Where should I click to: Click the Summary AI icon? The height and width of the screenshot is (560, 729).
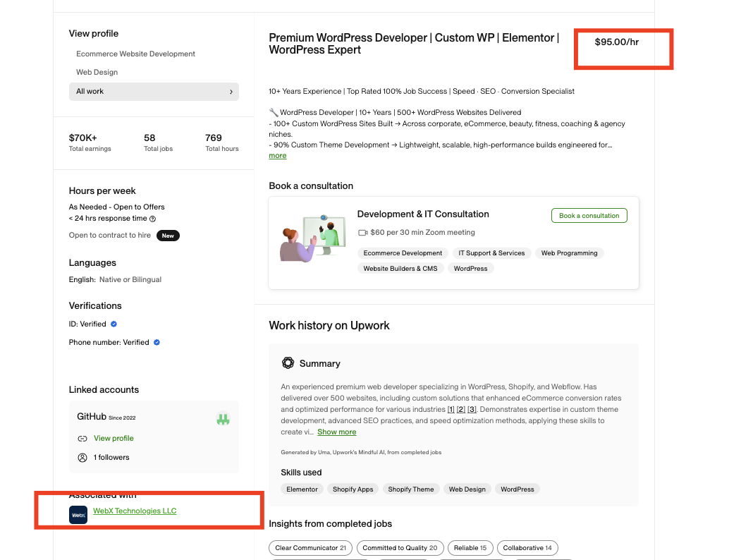pyautogui.click(x=288, y=363)
